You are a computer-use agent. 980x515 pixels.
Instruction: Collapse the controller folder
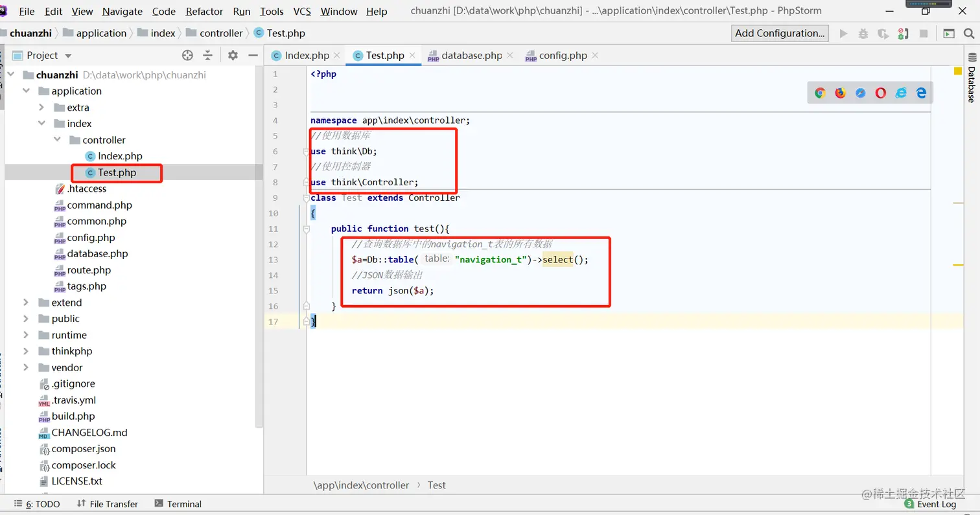(58, 140)
